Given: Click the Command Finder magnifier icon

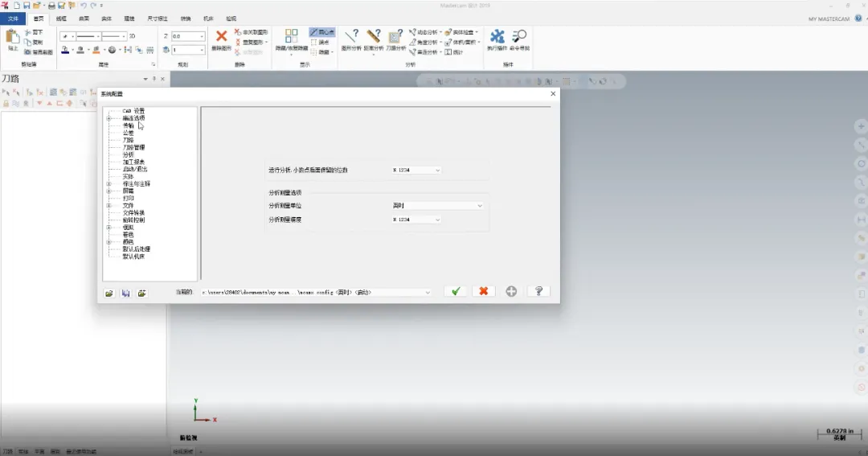Looking at the screenshot, I should (x=519, y=36).
